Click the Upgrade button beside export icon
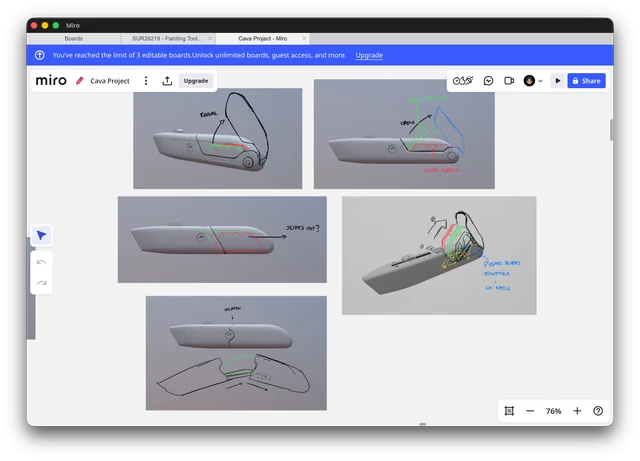Screen dimensions: 640x461 coord(196,81)
